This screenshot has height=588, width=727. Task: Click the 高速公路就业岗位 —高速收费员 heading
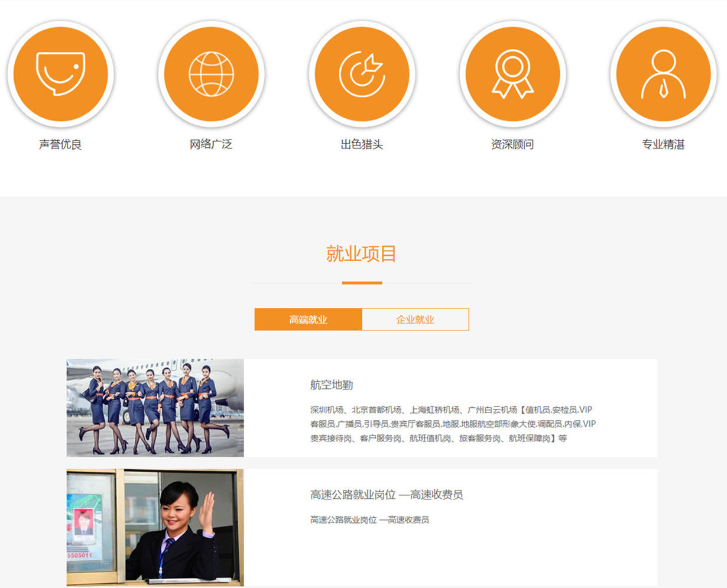387,495
